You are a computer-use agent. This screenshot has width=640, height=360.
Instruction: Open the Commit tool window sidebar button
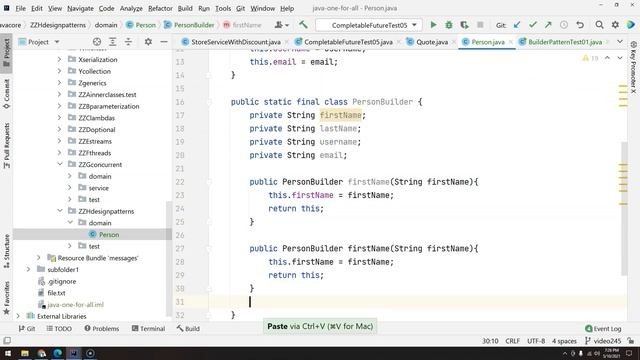tap(7, 94)
